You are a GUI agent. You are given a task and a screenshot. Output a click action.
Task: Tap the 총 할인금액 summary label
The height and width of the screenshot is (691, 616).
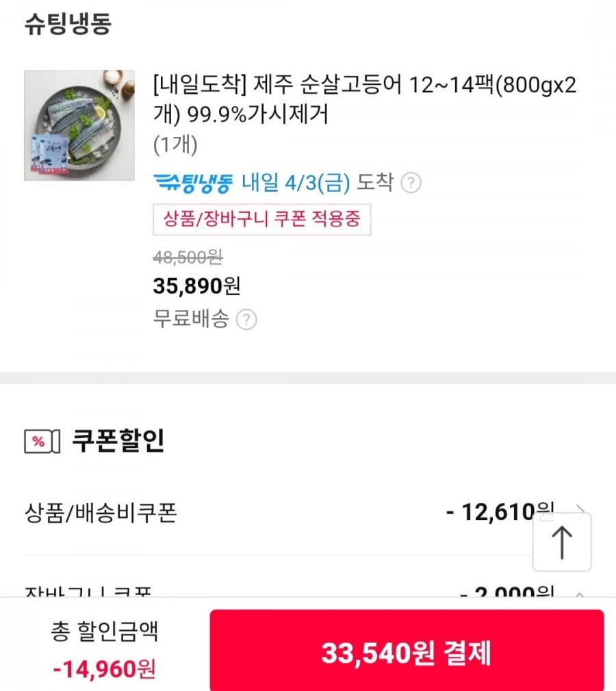click(105, 631)
